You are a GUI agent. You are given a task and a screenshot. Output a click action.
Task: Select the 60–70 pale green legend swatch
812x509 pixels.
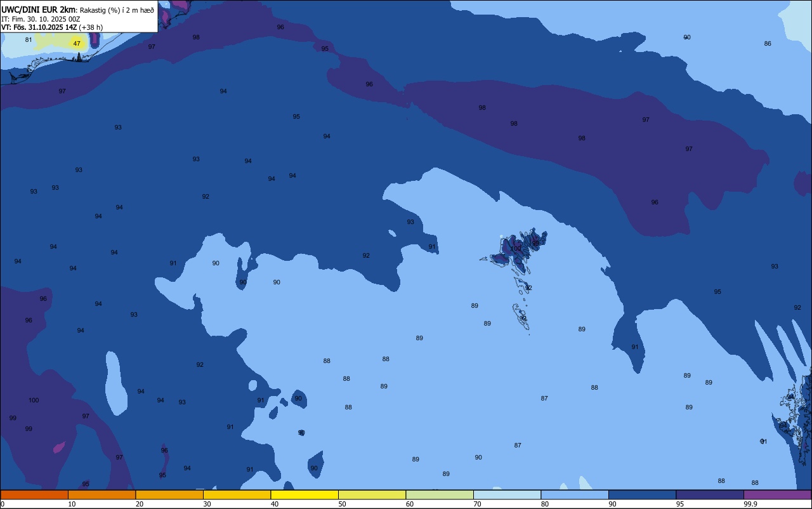pos(440,494)
